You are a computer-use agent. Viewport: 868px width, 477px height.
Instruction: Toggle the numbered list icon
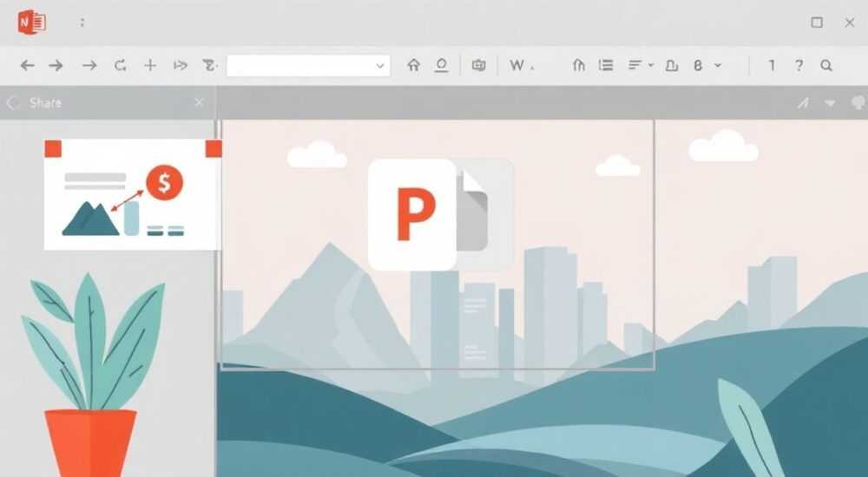606,66
